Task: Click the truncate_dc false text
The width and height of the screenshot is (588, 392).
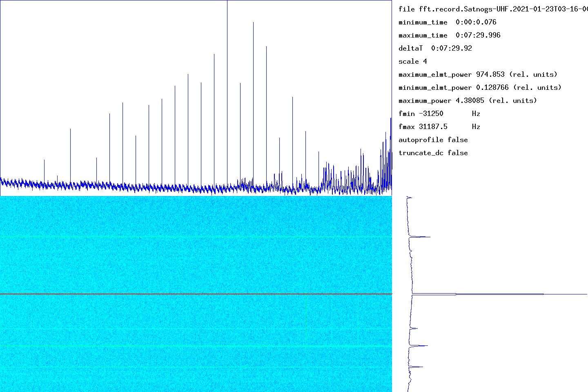Action: pyautogui.click(x=433, y=153)
